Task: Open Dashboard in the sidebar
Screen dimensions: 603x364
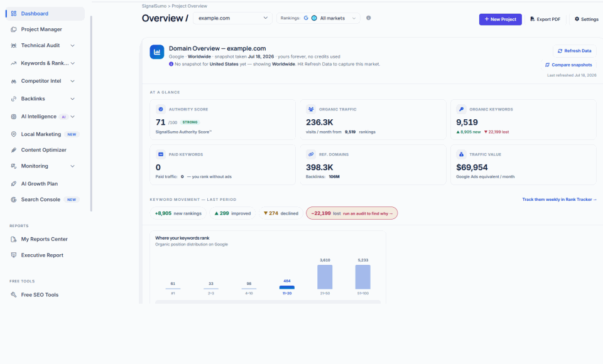Action: 45,13
